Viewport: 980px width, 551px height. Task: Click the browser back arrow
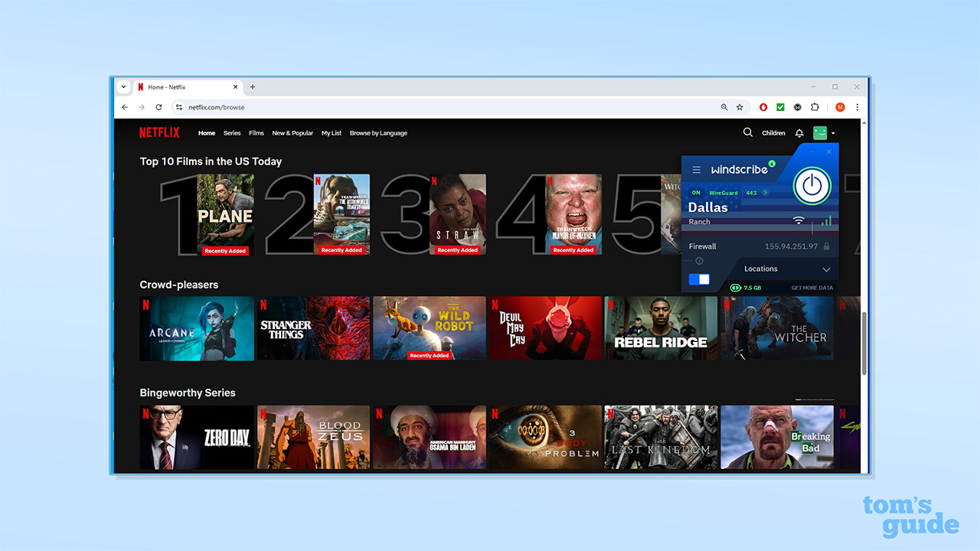point(125,107)
